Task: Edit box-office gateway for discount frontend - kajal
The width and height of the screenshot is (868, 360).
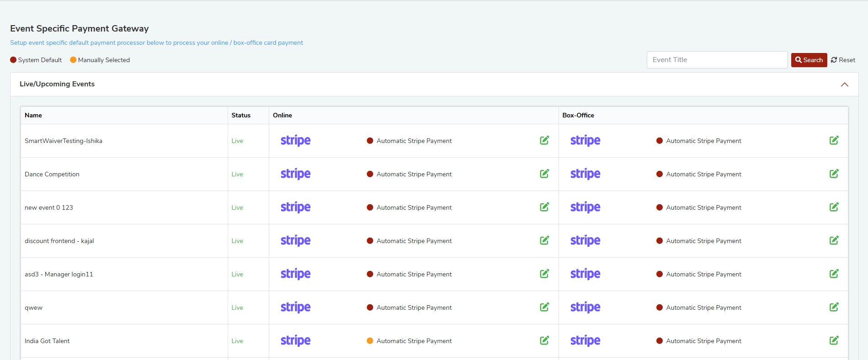Action: 834,240
